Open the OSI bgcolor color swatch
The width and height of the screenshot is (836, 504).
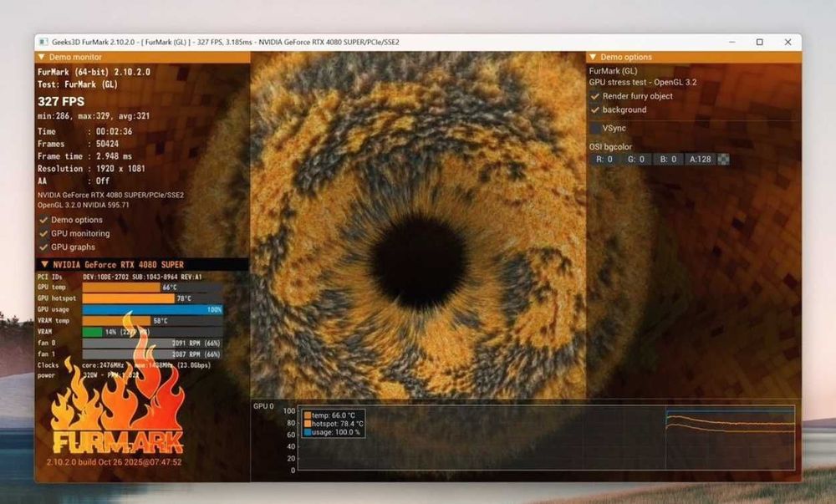tap(723, 160)
